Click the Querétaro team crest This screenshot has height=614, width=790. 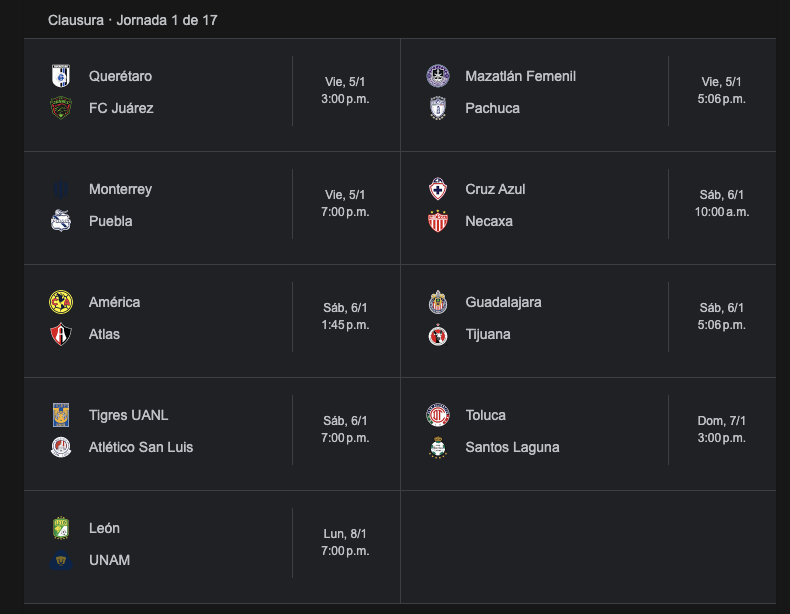[61, 76]
